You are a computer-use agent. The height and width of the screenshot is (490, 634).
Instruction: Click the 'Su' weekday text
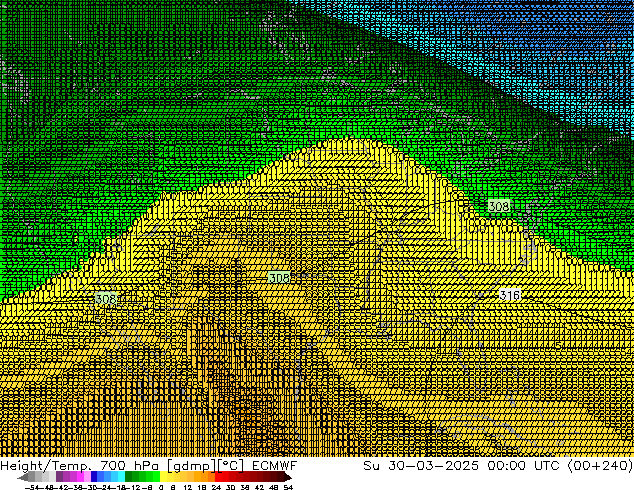coord(371,466)
